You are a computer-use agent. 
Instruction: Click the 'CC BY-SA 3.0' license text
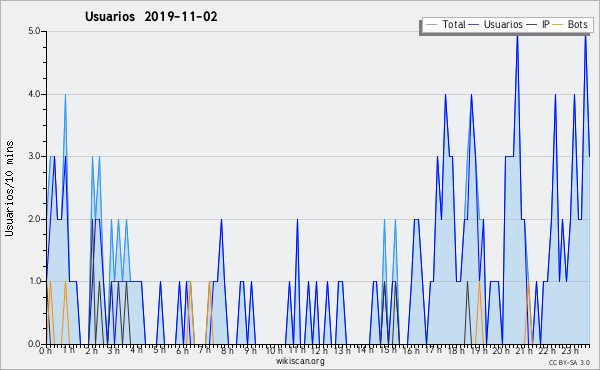pyautogui.click(x=569, y=362)
